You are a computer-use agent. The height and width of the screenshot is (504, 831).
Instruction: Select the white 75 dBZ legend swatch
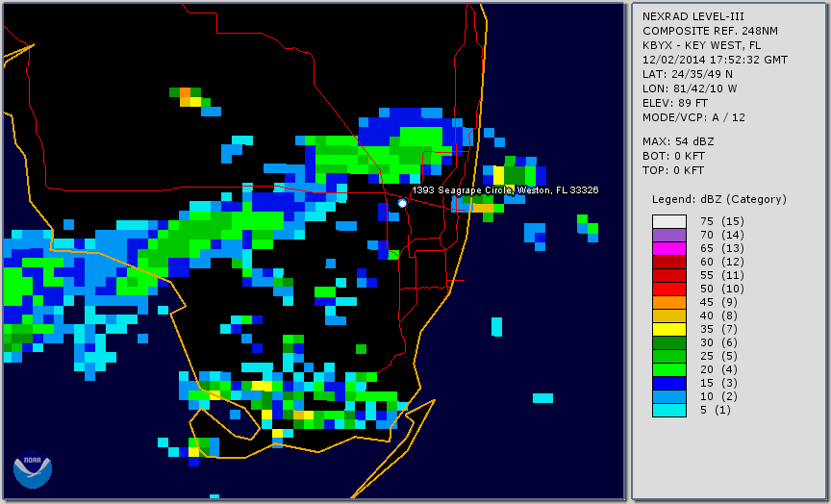[x=669, y=221]
